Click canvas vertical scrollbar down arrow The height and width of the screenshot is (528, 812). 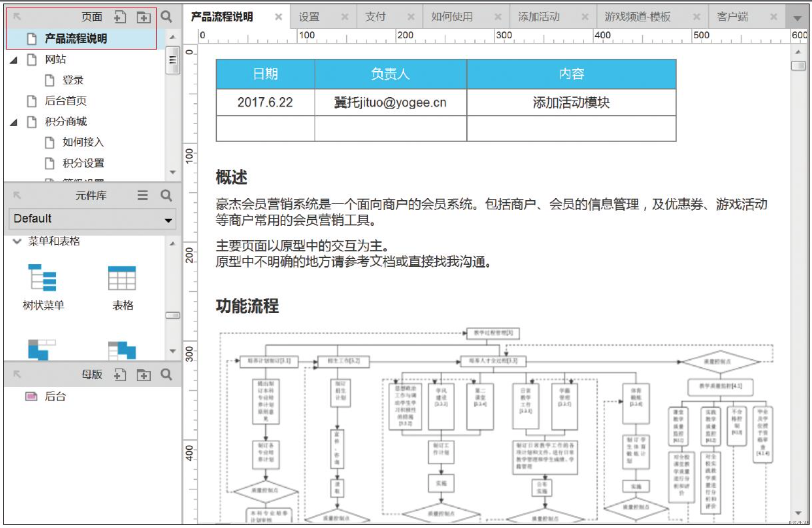(798, 513)
